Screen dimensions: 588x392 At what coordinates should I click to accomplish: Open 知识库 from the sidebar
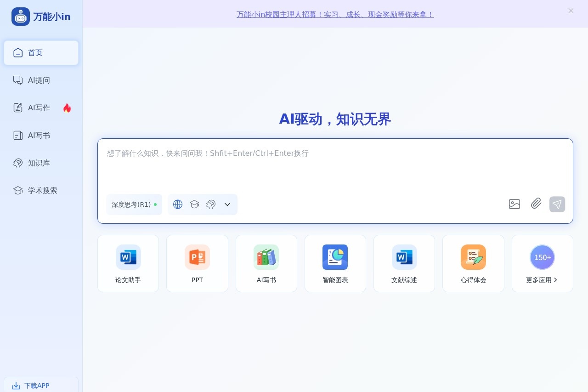[39, 163]
